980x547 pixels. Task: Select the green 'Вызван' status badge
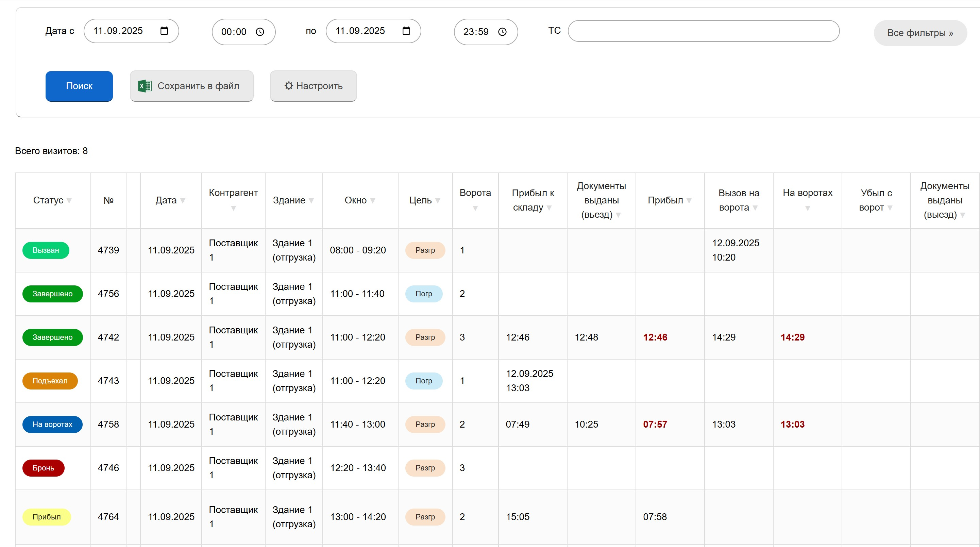[x=46, y=250]
